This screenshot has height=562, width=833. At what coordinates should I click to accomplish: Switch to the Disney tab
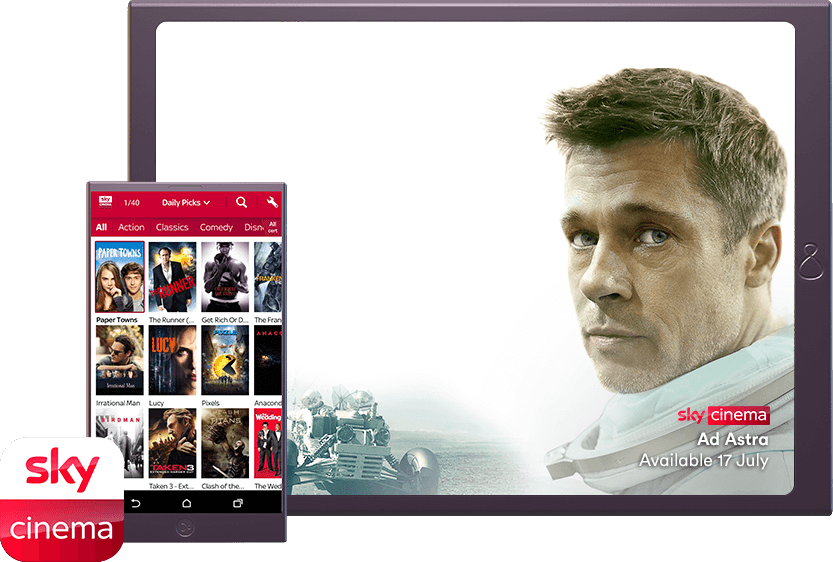tap(254, 227)
